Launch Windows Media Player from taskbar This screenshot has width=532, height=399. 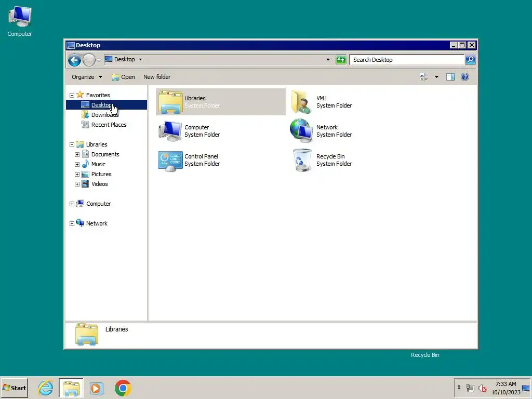click(x=96, y=388)
